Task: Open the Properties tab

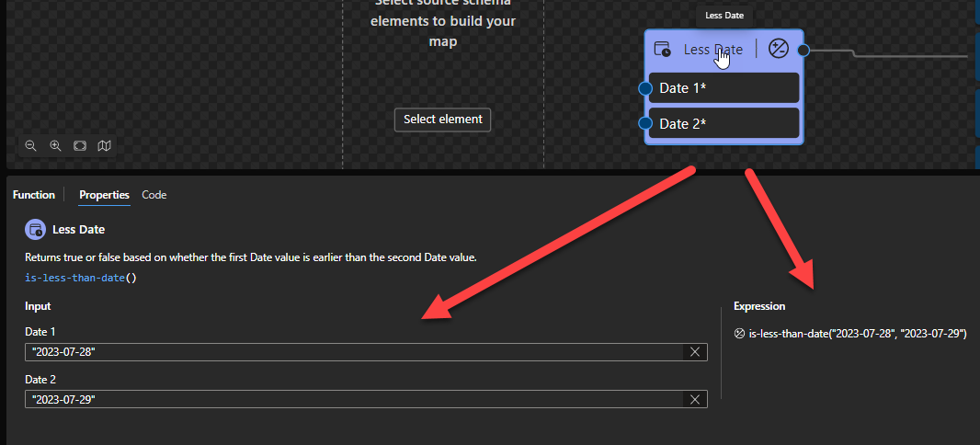Action: 104,195
